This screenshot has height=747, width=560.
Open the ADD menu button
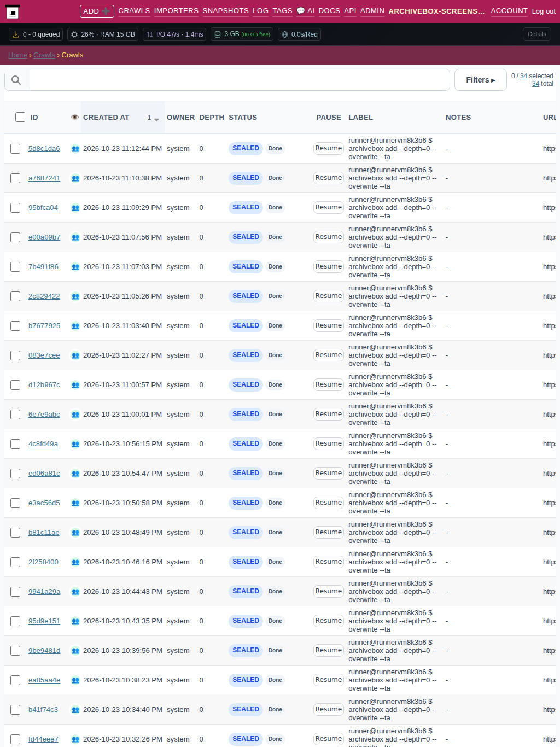click(x=97, y=11)
